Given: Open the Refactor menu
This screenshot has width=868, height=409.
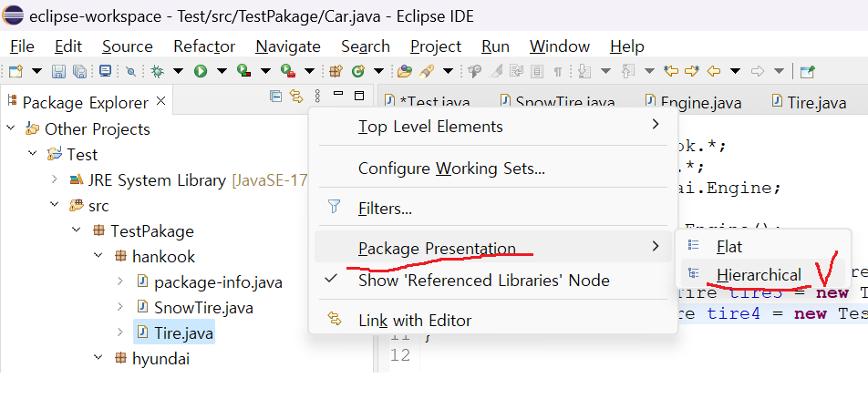Looking at the screenshot, I should [204, 46].
